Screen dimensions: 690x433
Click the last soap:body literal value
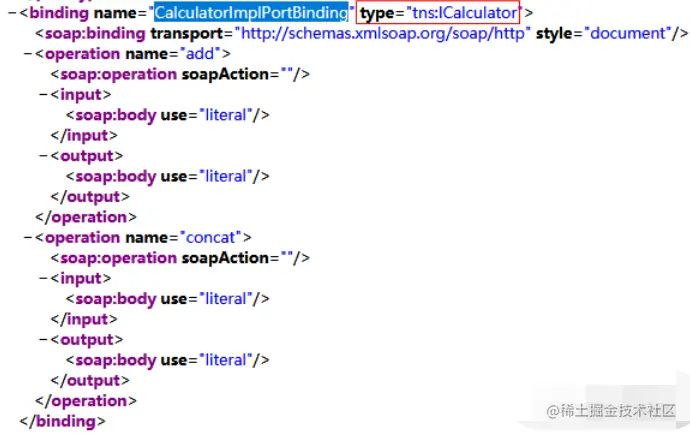coord(225,360)
